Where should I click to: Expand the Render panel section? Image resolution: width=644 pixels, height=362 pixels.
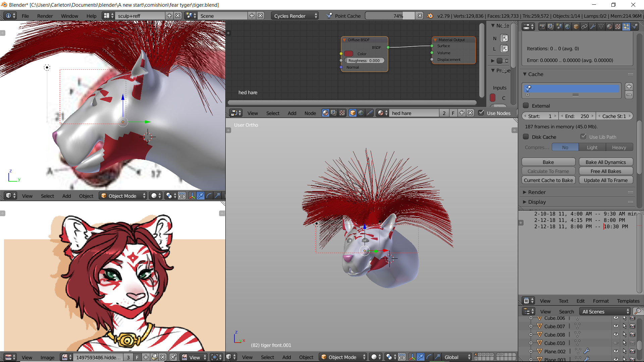click(537, 192)
